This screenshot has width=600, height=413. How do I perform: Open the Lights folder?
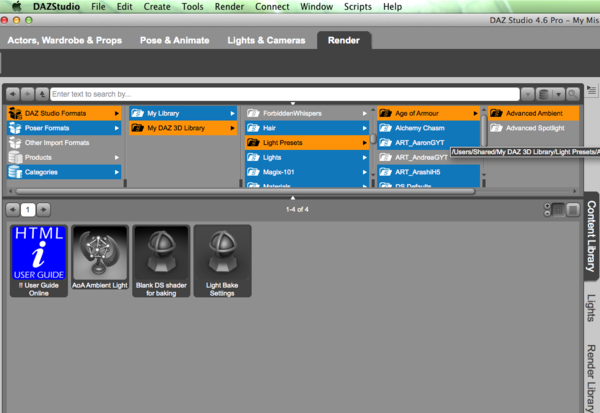(x=307, y=157)
